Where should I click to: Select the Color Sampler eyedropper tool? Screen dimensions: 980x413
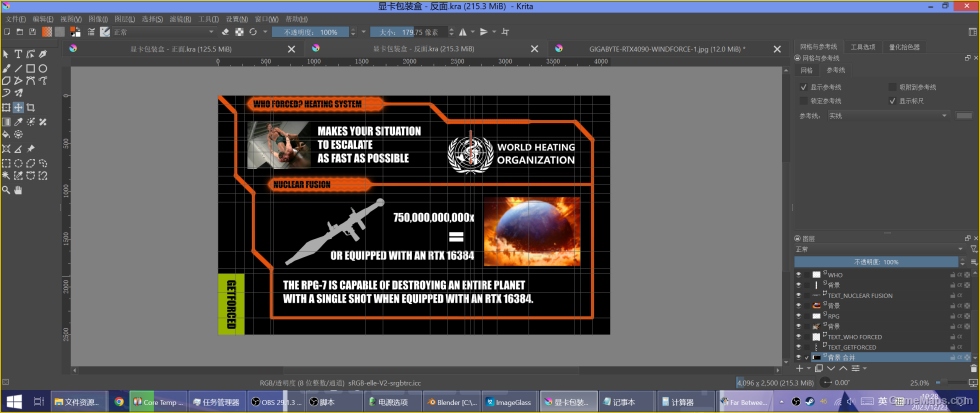[18, 122]
